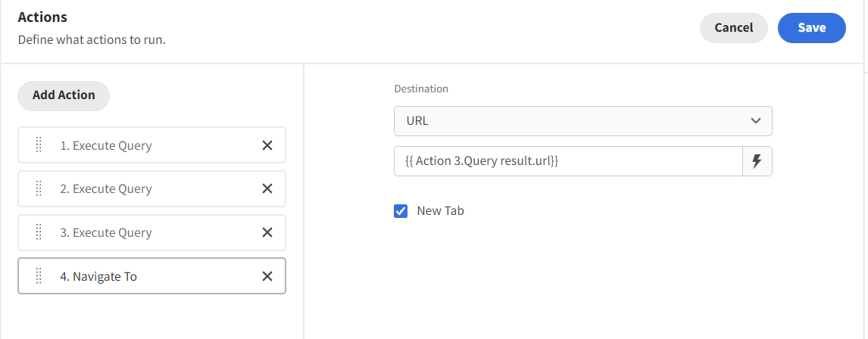This screenshot has height=339, width=868.
Task: Delete action 2 Execute Query
Action: pyautogui.click(x=267, y=188)
